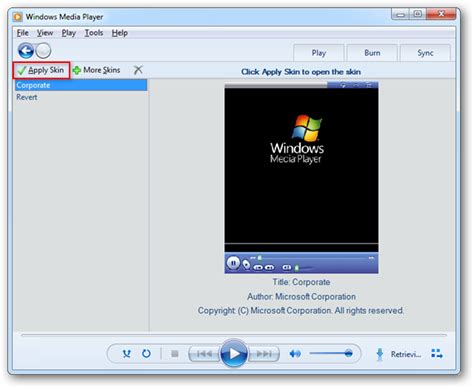Click the greyed Forward navigation button
The height and width of the screenshot is (388, 474).
tap(43, 51)
